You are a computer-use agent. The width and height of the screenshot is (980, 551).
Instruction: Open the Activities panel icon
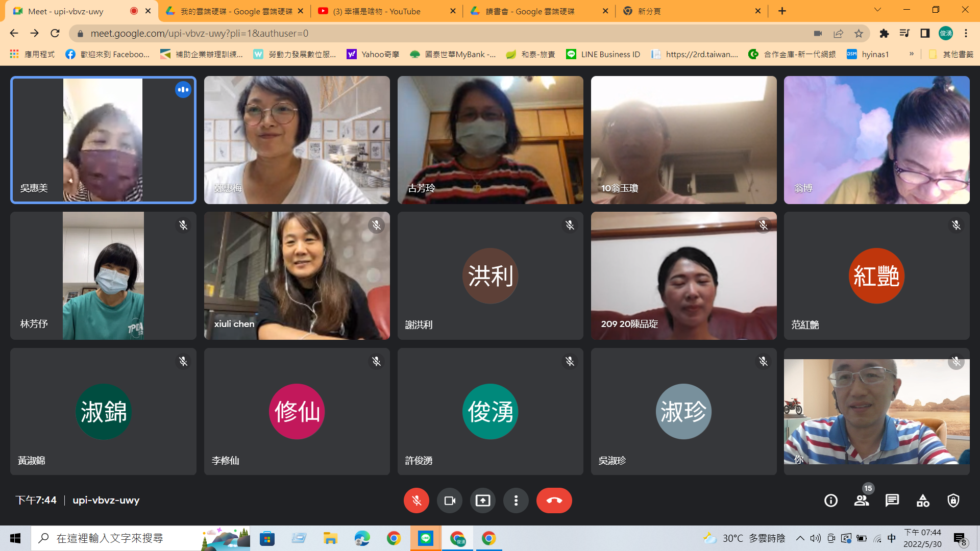[x=922, y=500]
